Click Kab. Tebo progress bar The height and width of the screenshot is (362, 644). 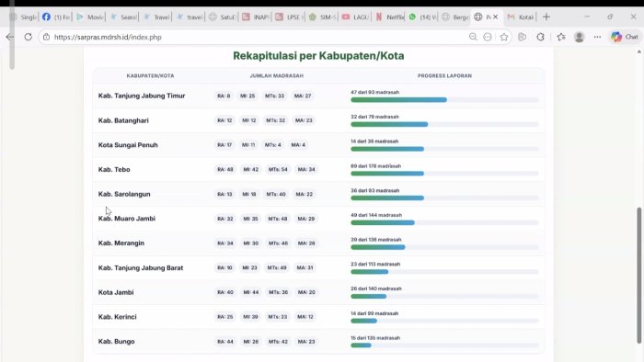click(x=444, y=174)
